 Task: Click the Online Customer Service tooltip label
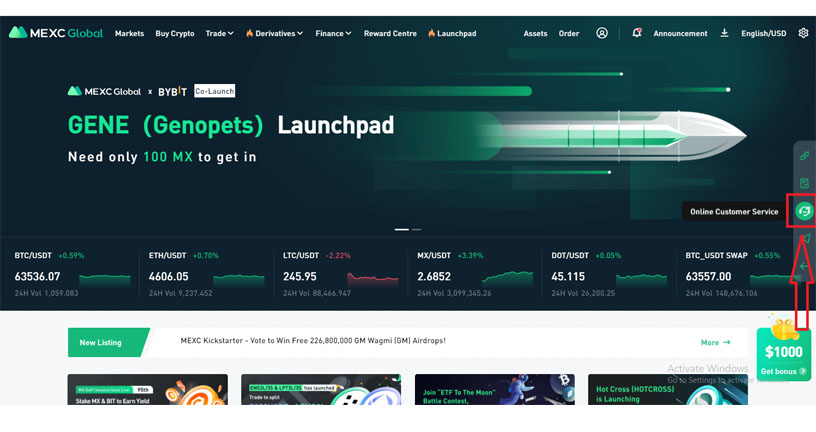[734, 211]
